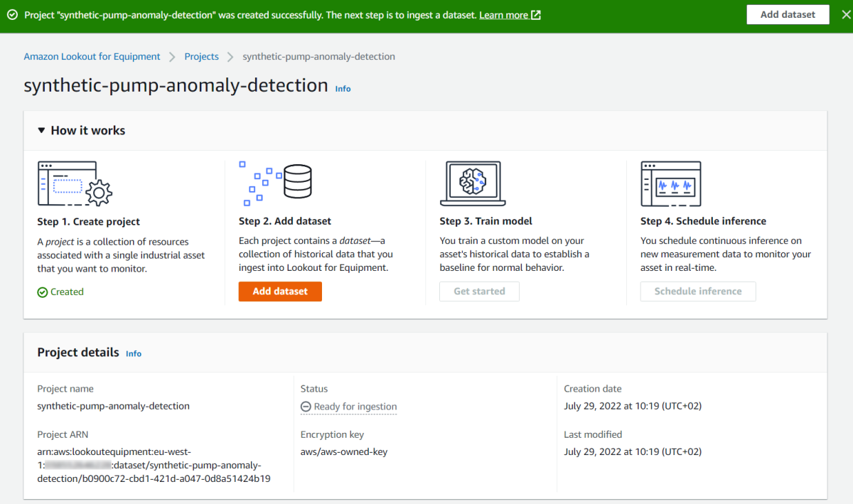The width and height of the screenshot is (853, 504).
Task: Click the Creation date label
Action: 593,389
